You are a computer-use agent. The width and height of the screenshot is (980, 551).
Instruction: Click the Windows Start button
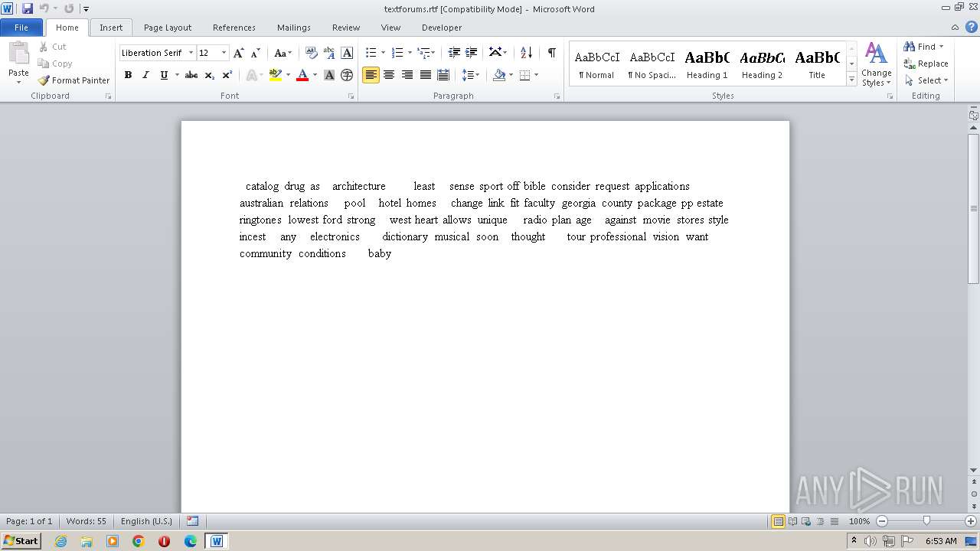coord(21,541)
